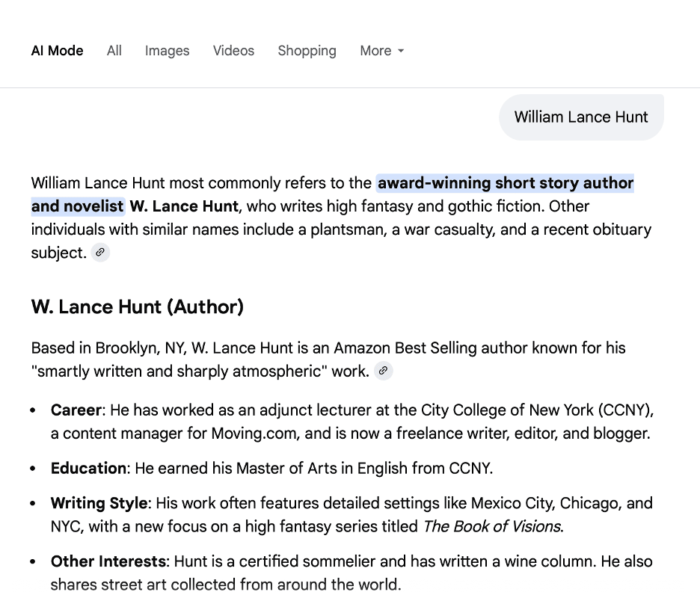Switch to the Shopping tab
The width and height of the screenshot is (700, 592).
307,51
